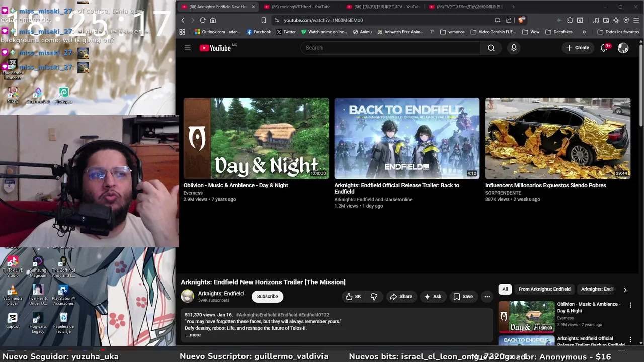The width and height of the screenshot is (644, 362).
Task: Click the Share button under the video
Action: pos(401,297)
